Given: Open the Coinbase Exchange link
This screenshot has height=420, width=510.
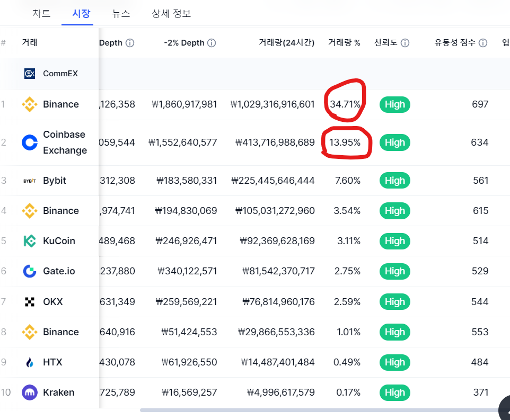Looking at the screenshot, I should pyautogui.click(x=65, y=142).
